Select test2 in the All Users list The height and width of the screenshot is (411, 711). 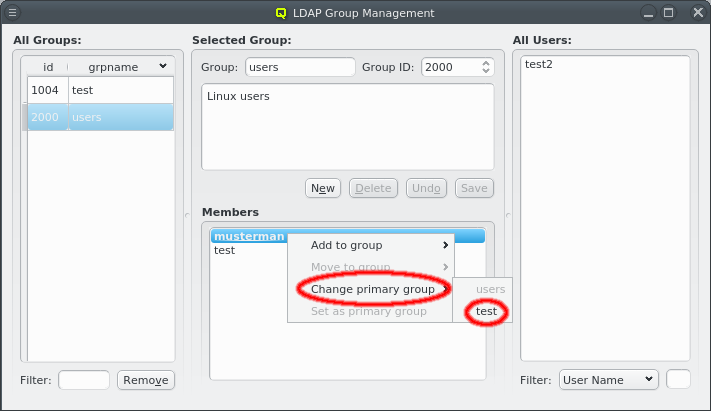[540, 64]
